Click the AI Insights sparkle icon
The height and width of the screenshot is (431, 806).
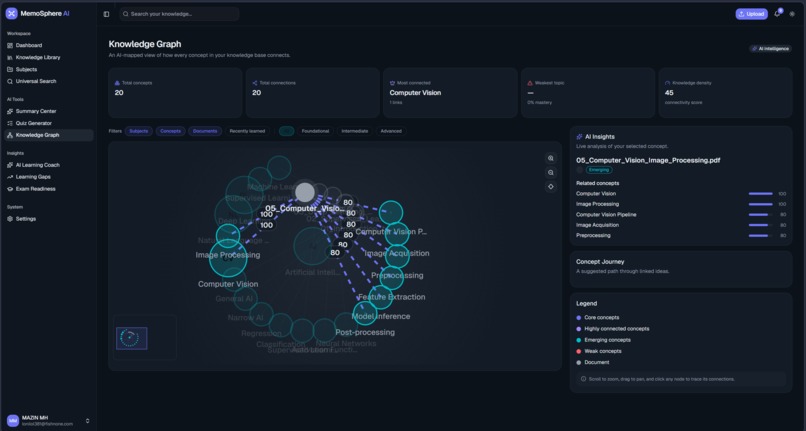pos(579,137)
